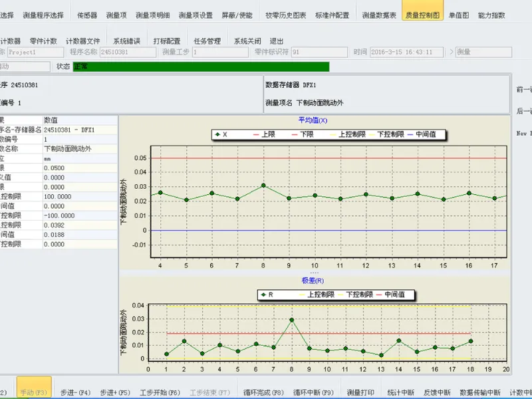Open the 能力指数 tab

click(491, 15)
